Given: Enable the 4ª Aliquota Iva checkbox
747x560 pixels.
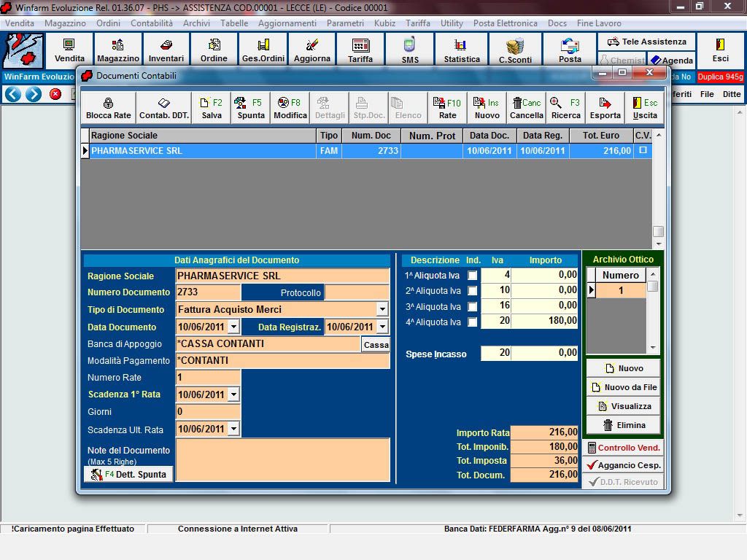Looking at the screenshot, I should 473,322.
